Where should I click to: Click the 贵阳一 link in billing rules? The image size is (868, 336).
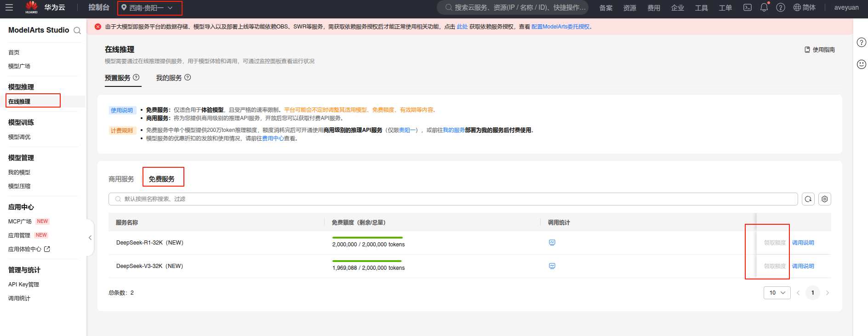407,130
